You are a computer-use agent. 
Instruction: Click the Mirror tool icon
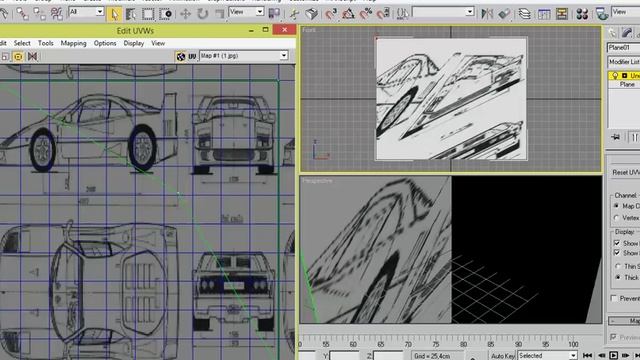pos(487,14)
